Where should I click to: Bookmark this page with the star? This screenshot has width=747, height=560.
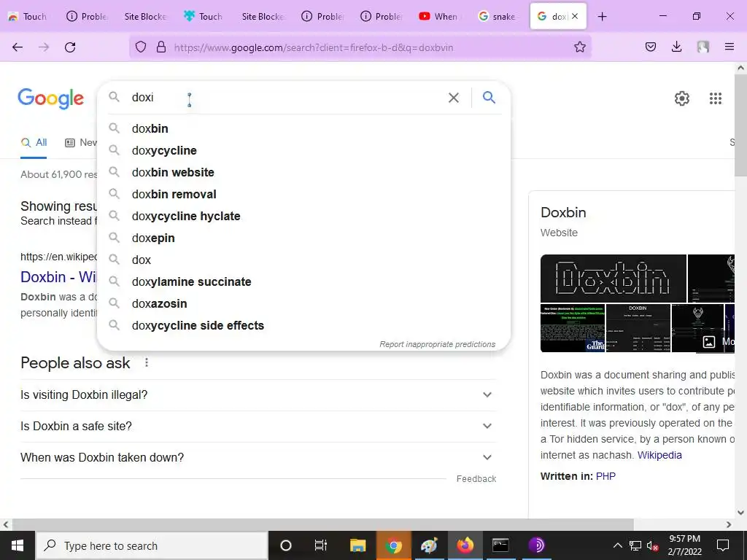tap(580, 47)
